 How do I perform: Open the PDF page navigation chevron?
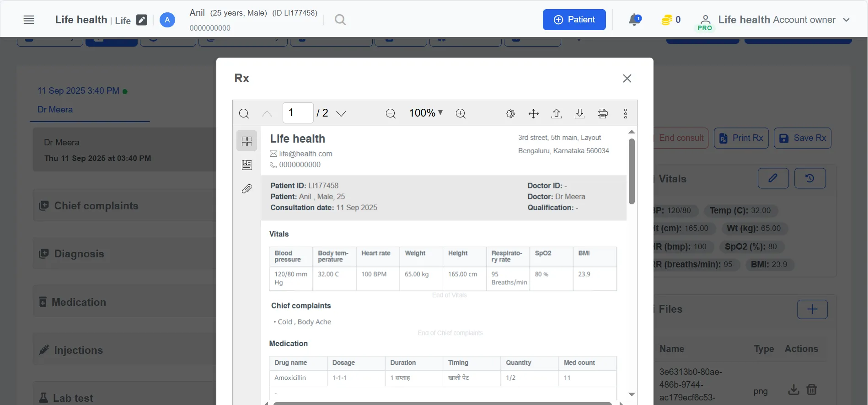(x=341, y=113)
